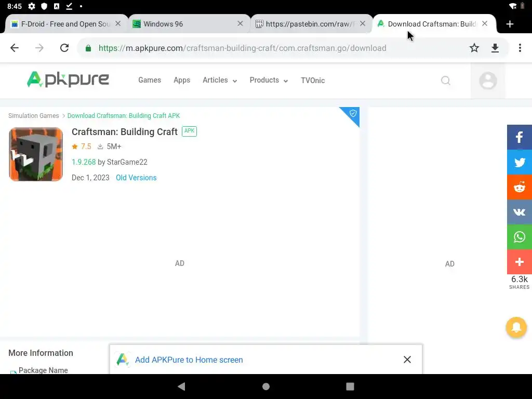Open the site search magnifier
The height and width of the screenshot is (399, 532).
tap(445, 81)
